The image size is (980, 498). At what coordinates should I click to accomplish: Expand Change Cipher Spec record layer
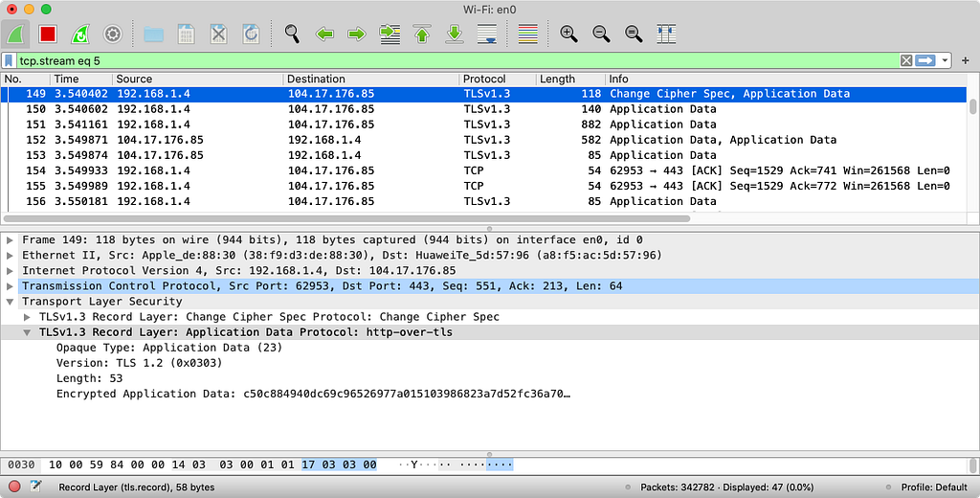coord(27,317)
